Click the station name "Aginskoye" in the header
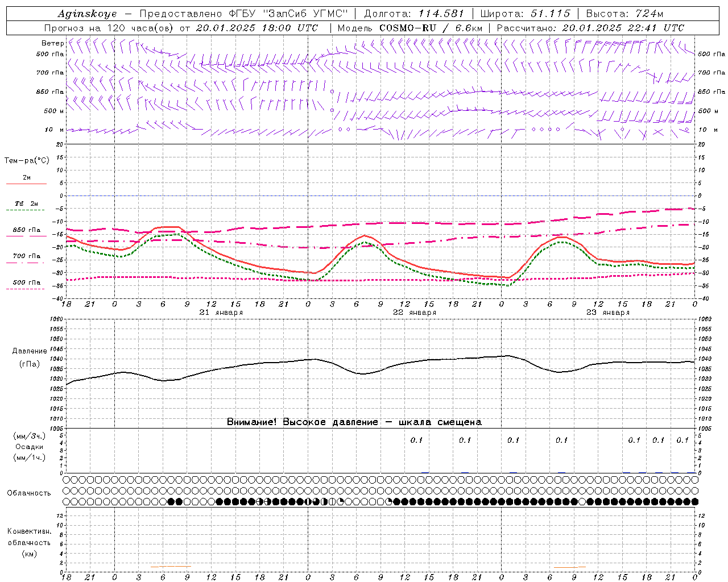 pyautogui.click(x=87, y=14)
